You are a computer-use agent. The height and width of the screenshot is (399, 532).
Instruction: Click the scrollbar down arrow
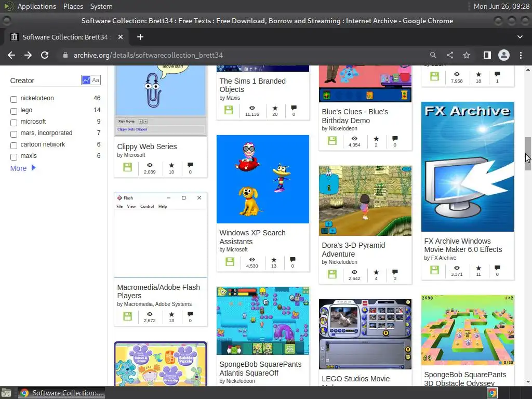pyautogui.click(x=528, y=382)
